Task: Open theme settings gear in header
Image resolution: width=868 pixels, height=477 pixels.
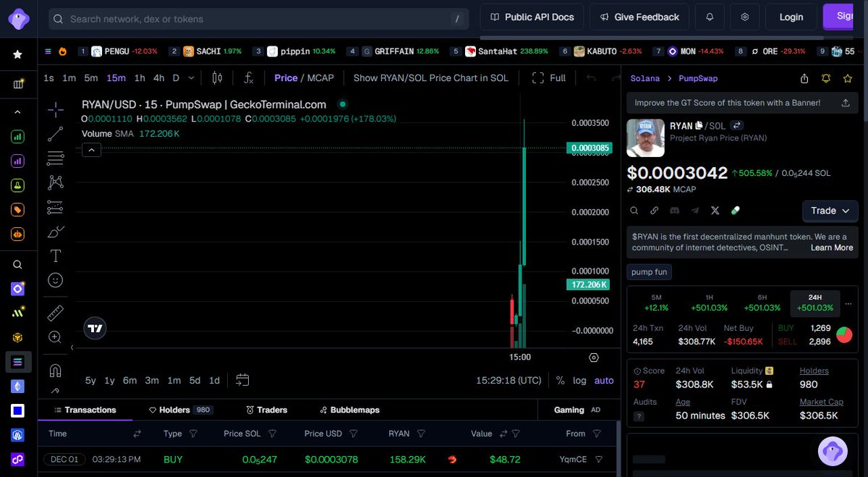Action: click(745, 17)
